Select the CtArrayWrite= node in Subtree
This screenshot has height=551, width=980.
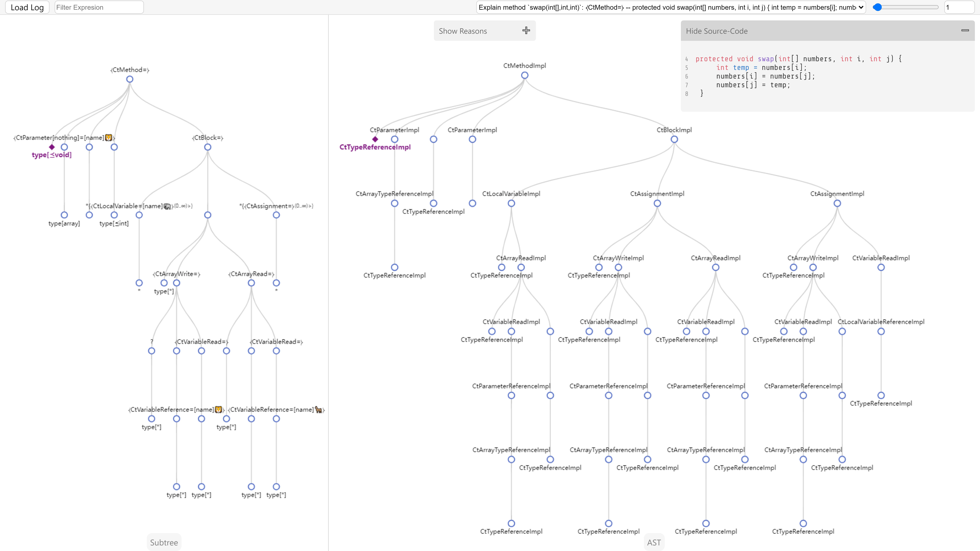pos(176,283)
